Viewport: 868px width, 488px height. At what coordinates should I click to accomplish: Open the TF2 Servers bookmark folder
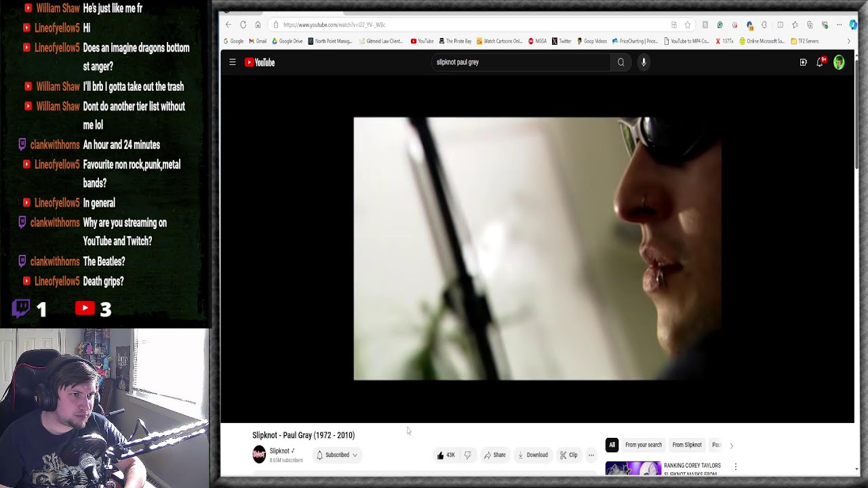point(805,41)
